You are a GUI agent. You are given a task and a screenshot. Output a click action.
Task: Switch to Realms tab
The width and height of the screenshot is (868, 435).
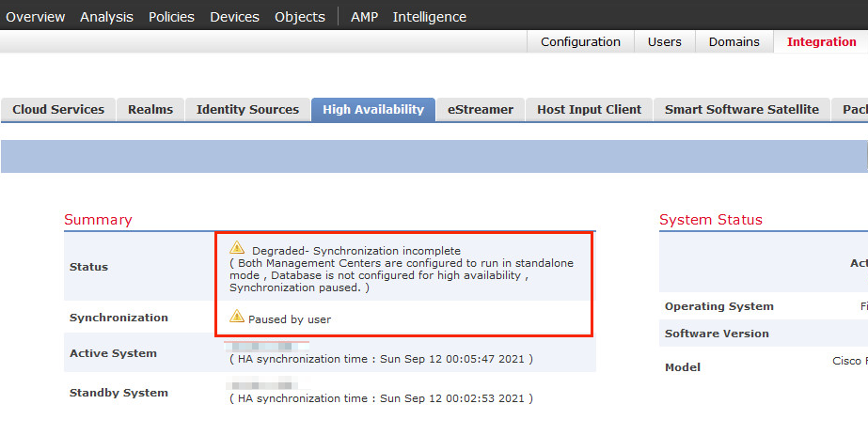click(150, 109)
